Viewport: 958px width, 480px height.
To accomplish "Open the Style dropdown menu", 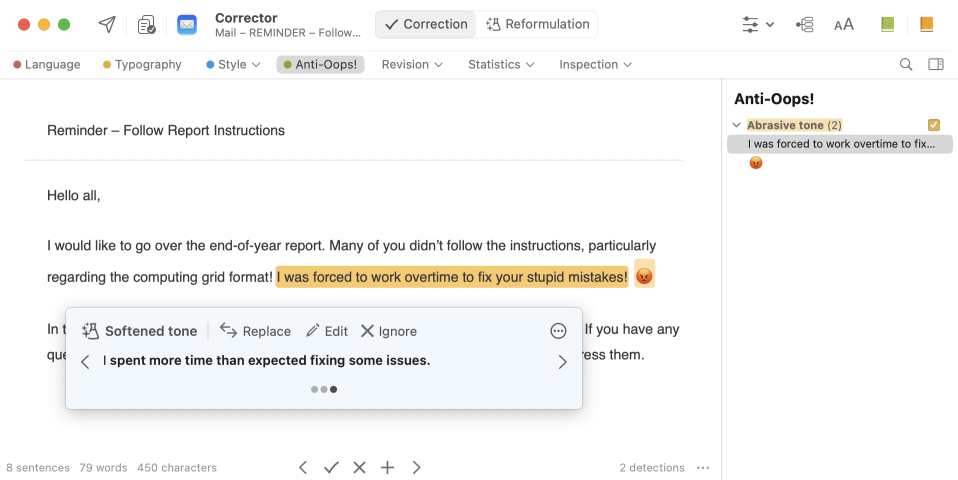I will pos(233,64).
